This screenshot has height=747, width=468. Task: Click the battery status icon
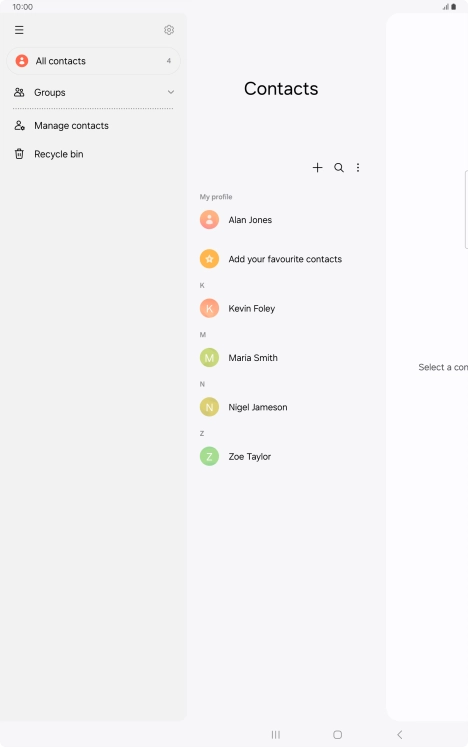tap(454, 7)
